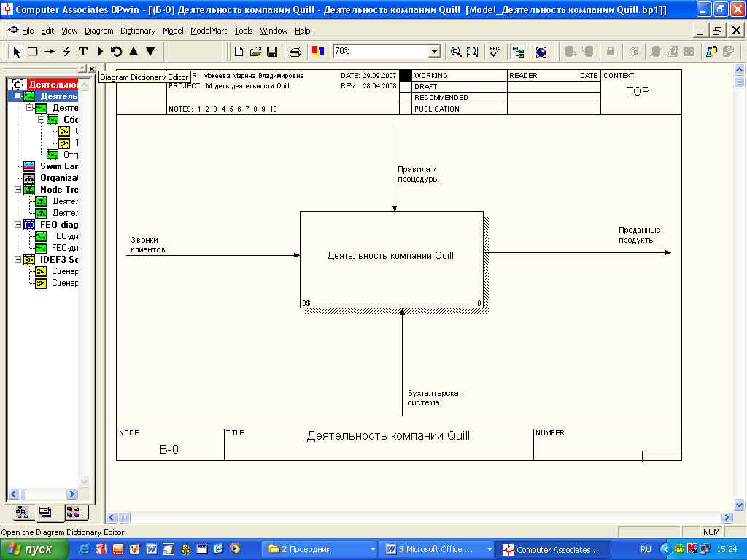The height and width of the screenshot is (560, 747).
Task: Toggle the Model Explorer icon
Action: pyautogui.click(x=518, y=52)
